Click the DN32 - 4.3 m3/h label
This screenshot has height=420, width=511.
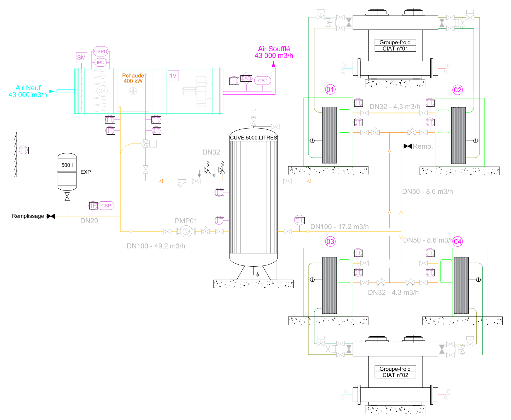tap(393, 293)
